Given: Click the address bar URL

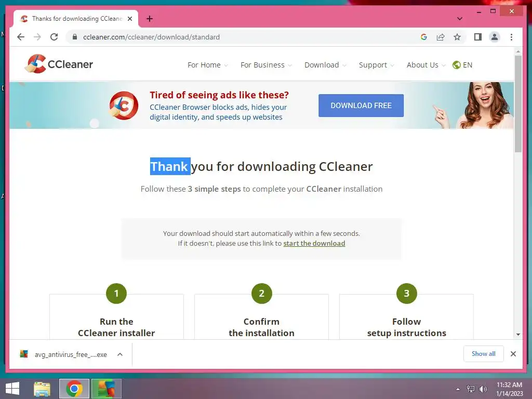Looking at the screenshot, I should point(151,37).
